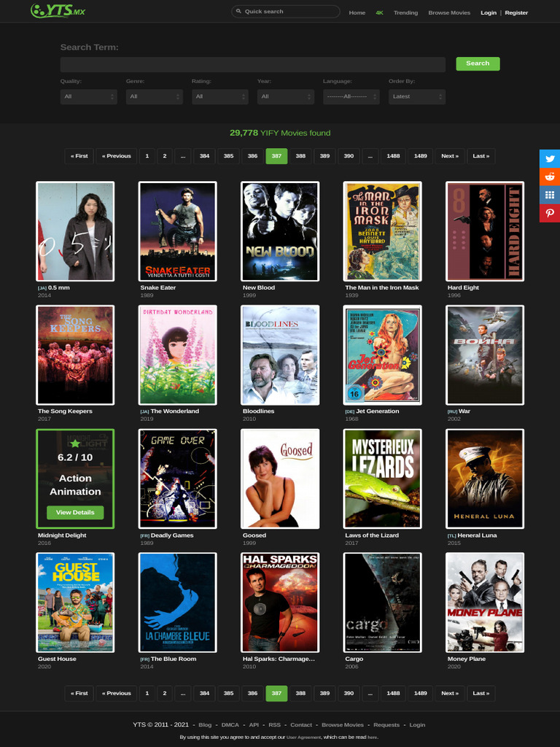Open the Money Plane poster
This screenshot has height=747, width=560.
click(x=485, y=603)
